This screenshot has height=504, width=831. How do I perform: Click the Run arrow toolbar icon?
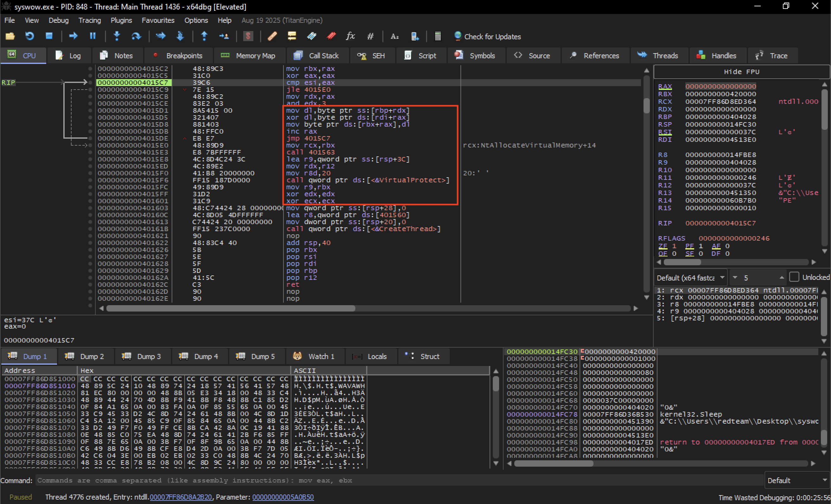pyautogui.click(x=73, y=36)
